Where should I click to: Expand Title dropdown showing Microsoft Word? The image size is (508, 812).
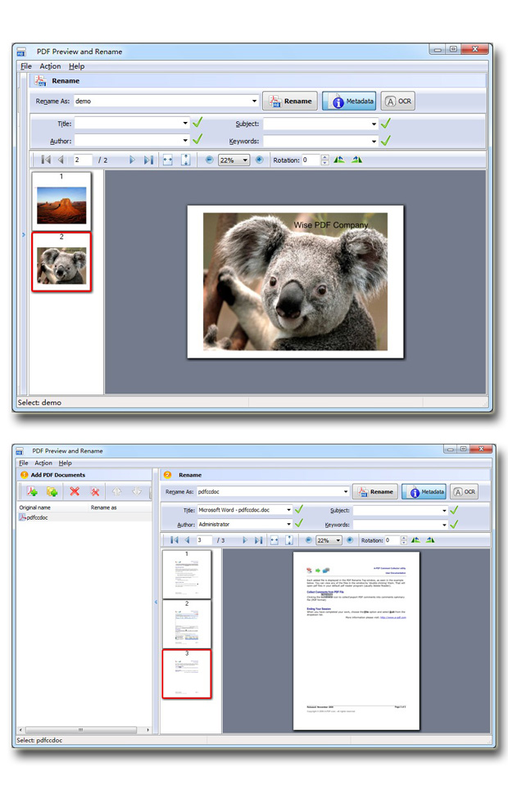pyautogui.click(x=288, y=510)
